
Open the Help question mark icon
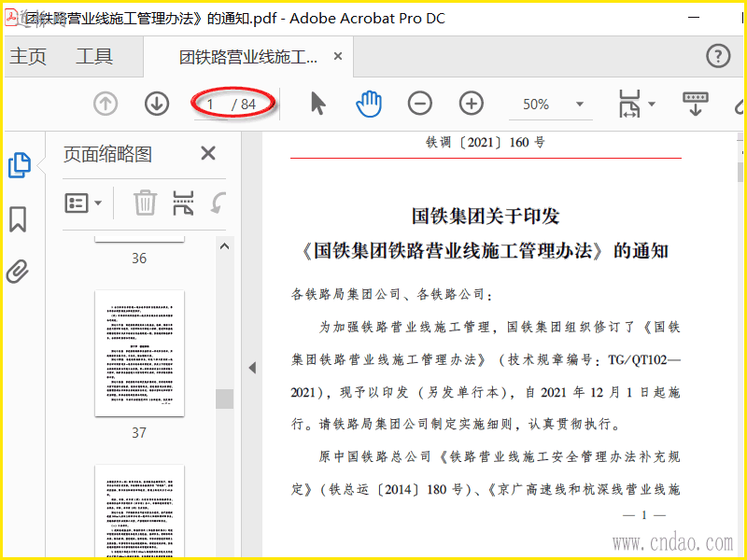click(x=718, y=56)
